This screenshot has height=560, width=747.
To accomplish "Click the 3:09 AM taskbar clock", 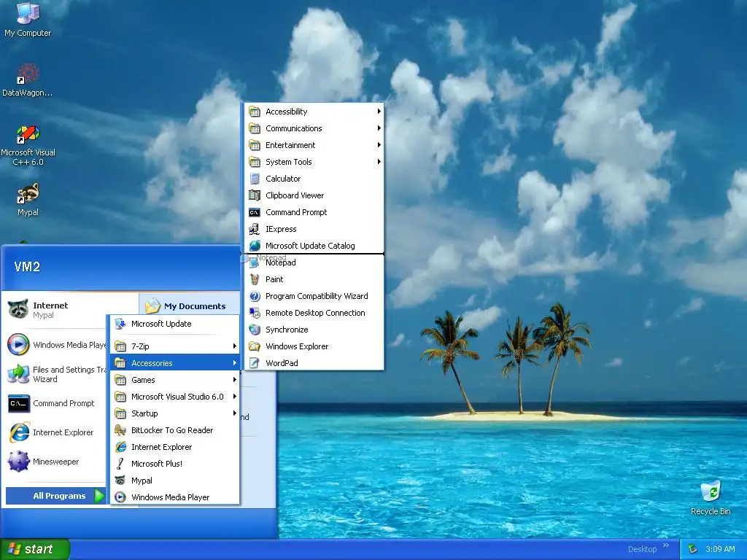I will coord(720,549).
